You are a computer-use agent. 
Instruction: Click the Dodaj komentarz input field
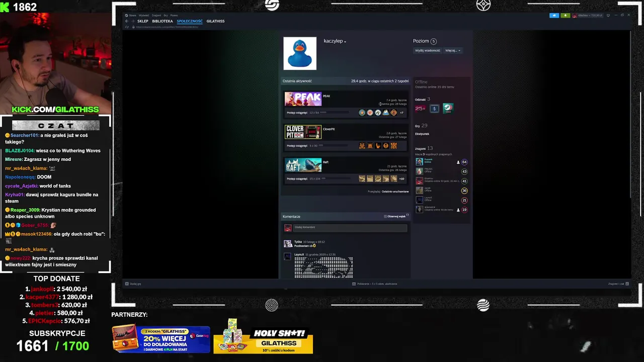click(x=350, y=228)
